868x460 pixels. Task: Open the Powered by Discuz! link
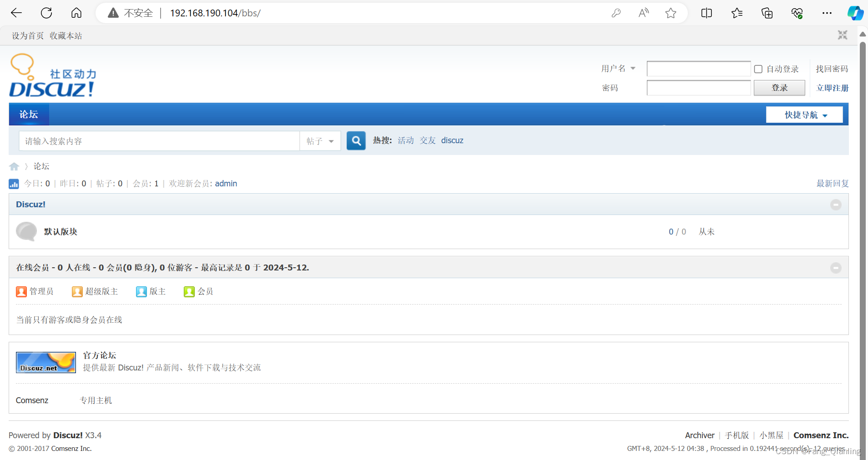[x=68, y=435]
